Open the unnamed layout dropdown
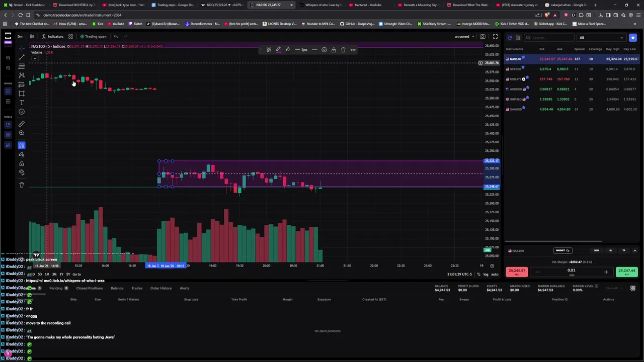Screen dimensions: 644x362 (464, 36)
